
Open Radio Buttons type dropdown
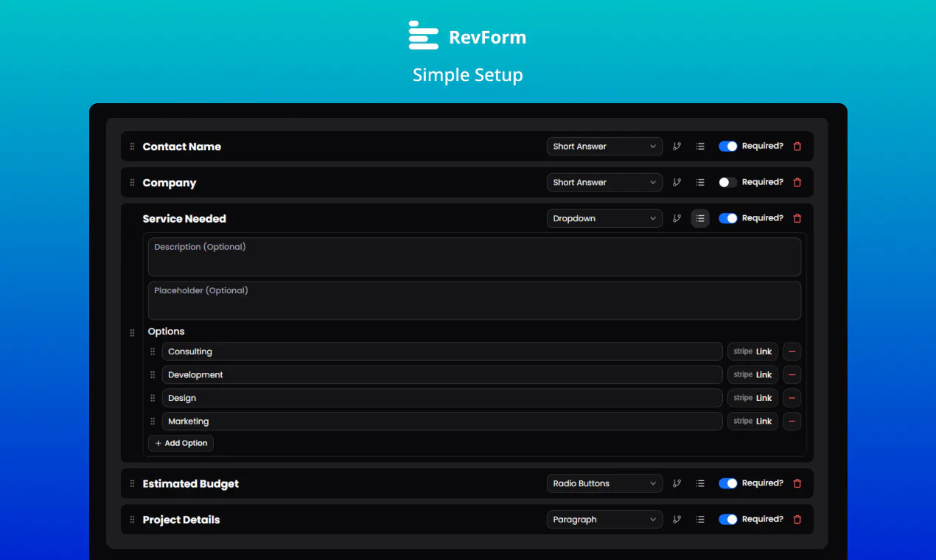[x=604, y=484]
